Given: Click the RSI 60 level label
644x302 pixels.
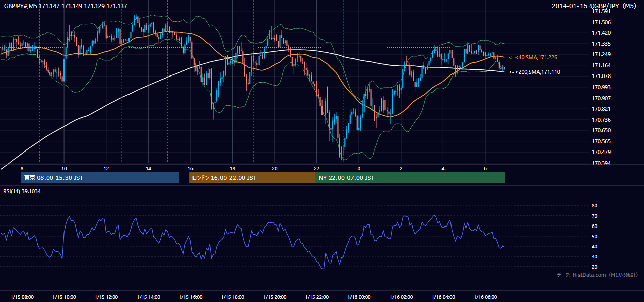Looking at the screenshot, I should [594, 226].
